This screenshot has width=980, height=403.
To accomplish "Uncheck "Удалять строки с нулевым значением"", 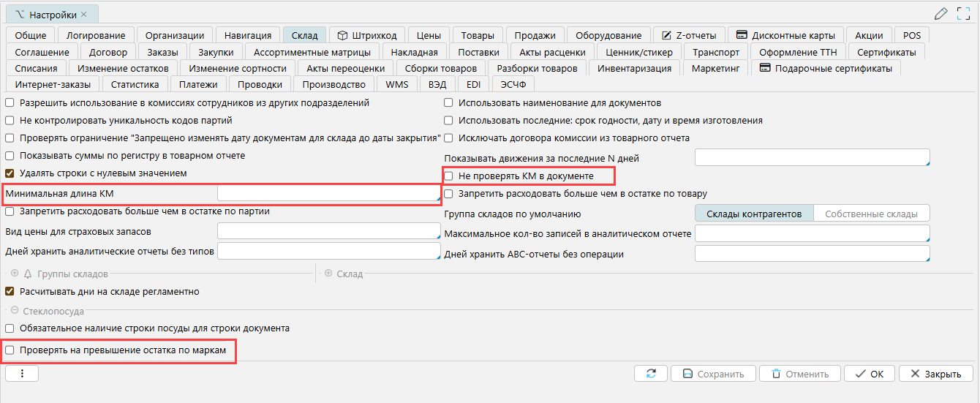I will (x=10, y=173).
